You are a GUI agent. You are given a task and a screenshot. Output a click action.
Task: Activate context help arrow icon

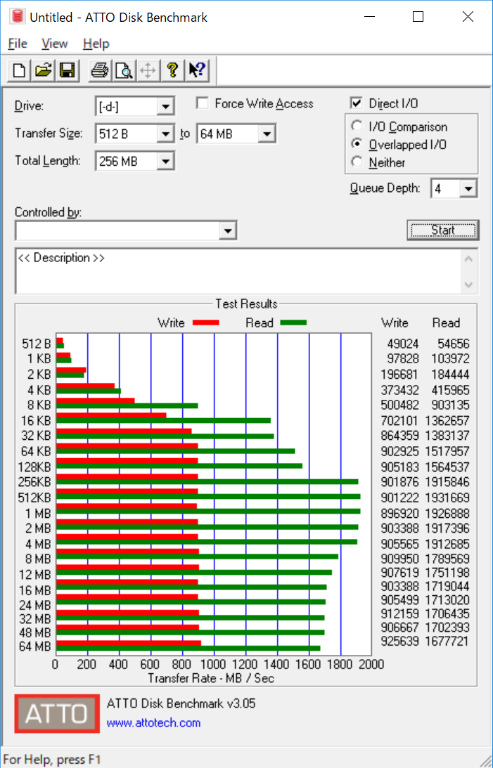(x=197, y=71)
